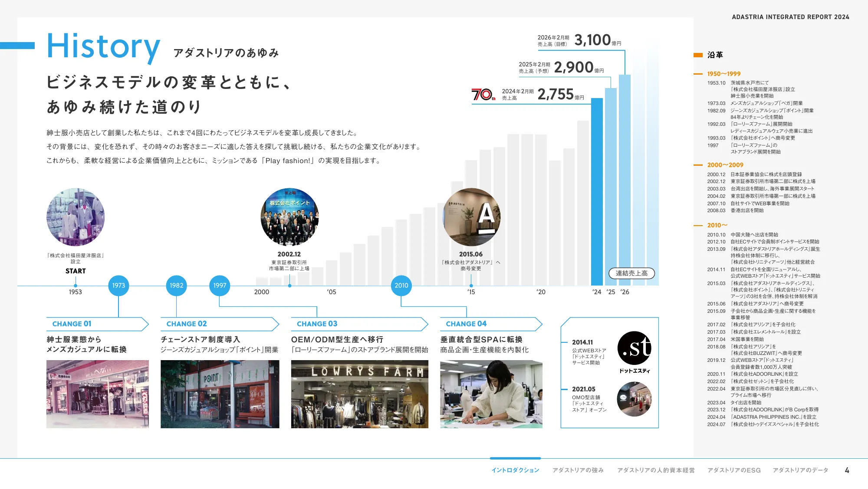868x489 pixels.
Task: Click the 2021.05 date in the .st box
Action: point(584,389)
